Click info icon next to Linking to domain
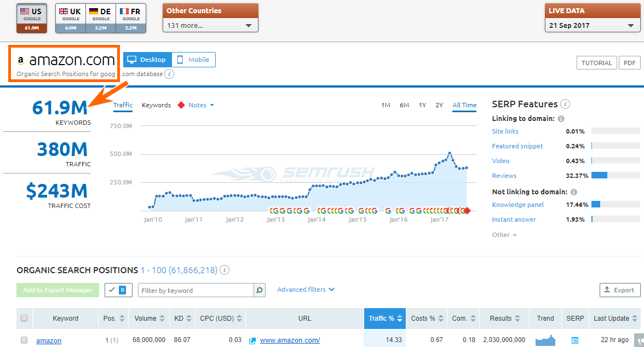Viewport: 644px width, 347px height. [x=561, y=119]
